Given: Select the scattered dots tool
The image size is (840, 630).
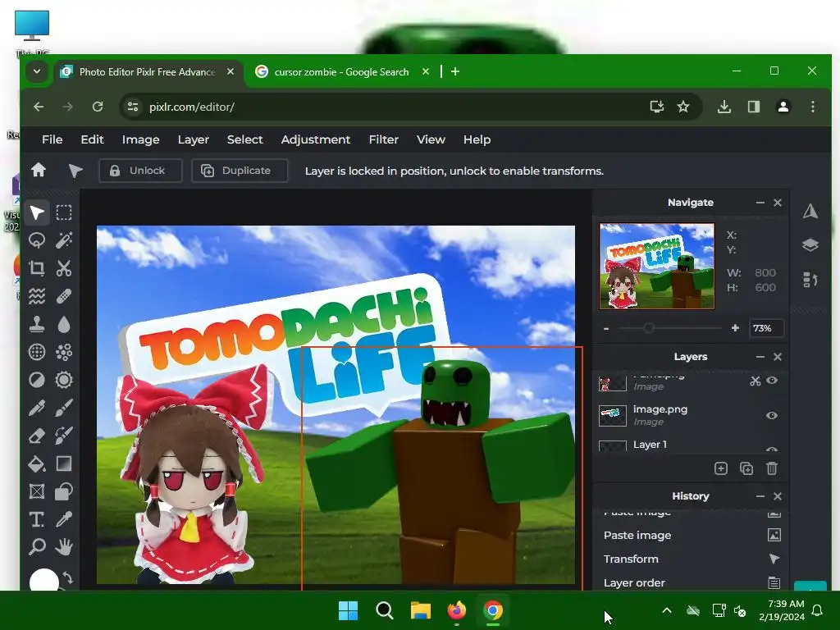Looking at the screenshot, I should click(x=64, y=352).
